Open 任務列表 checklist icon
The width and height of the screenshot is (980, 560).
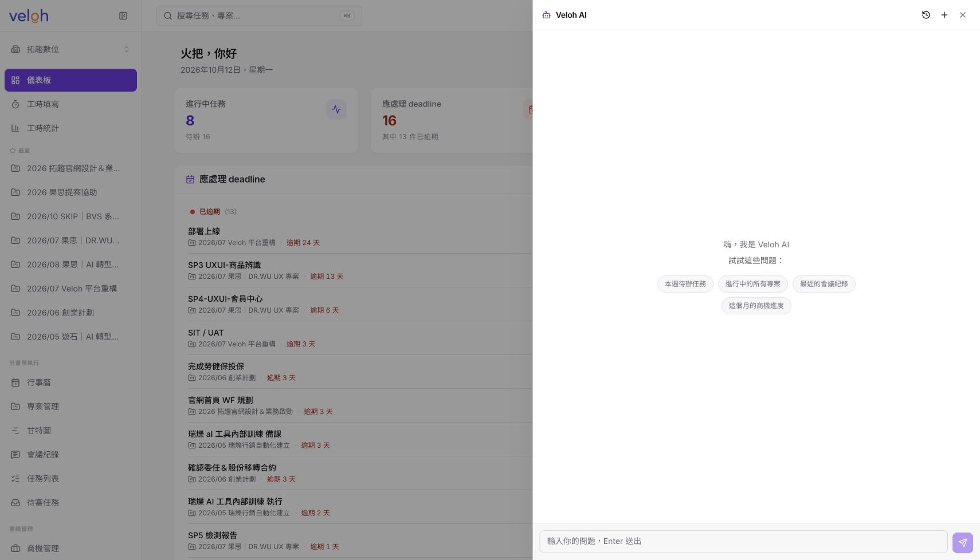pyautogui.click(x=15, y=479)
